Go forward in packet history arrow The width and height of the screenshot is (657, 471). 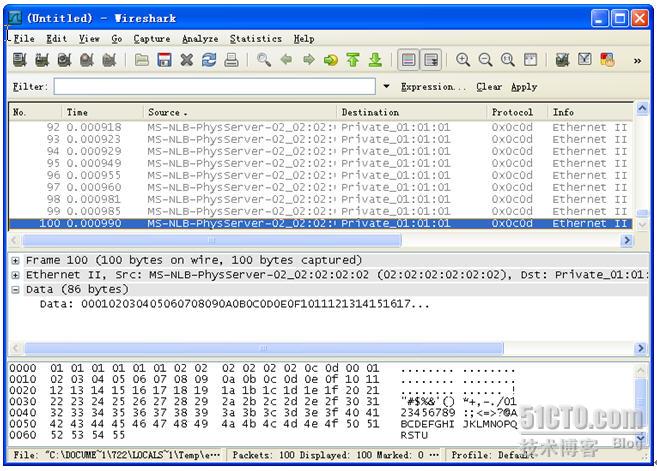[308, 60]
